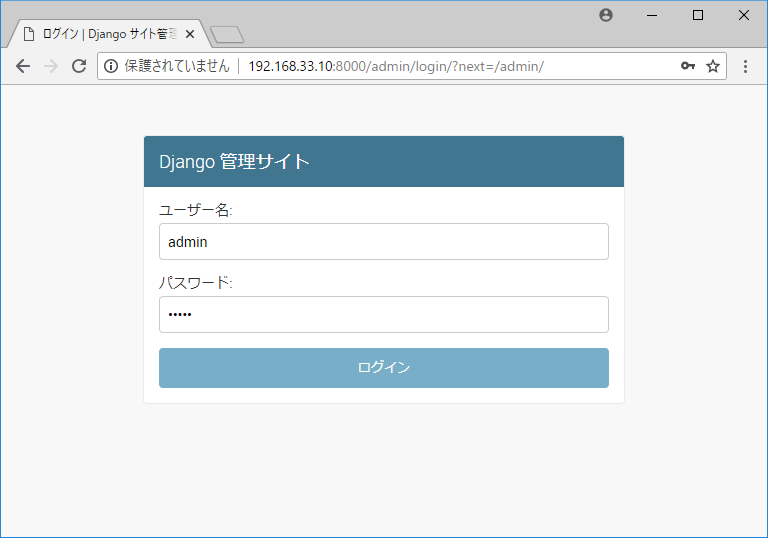Click the ユーザー名 label text

(x=196, y=210)
